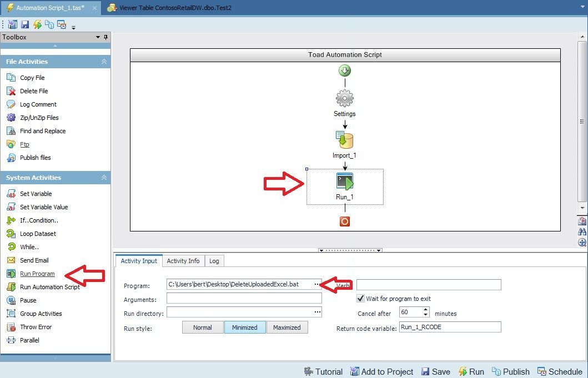This screenshot has height=378, width=588.
Task: Switch to the Activity Info tab
Action: pyautogui.click(x=183, y=261)
